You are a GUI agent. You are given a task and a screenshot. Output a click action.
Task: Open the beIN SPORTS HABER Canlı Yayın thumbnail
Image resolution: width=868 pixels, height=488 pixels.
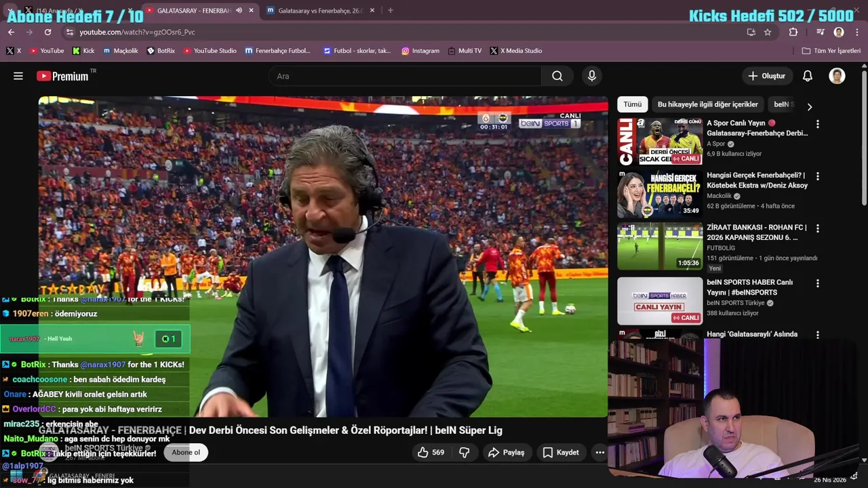(x=660, y=301)
